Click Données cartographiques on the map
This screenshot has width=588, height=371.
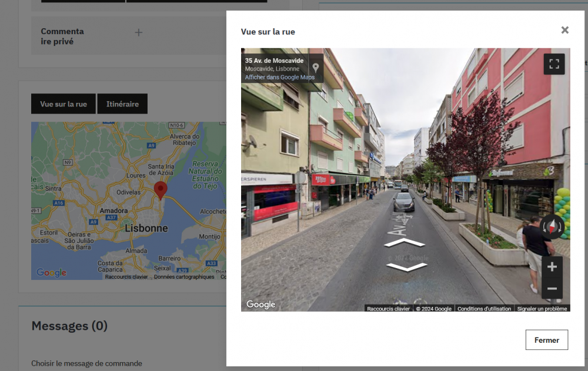(x=184, y=277)
